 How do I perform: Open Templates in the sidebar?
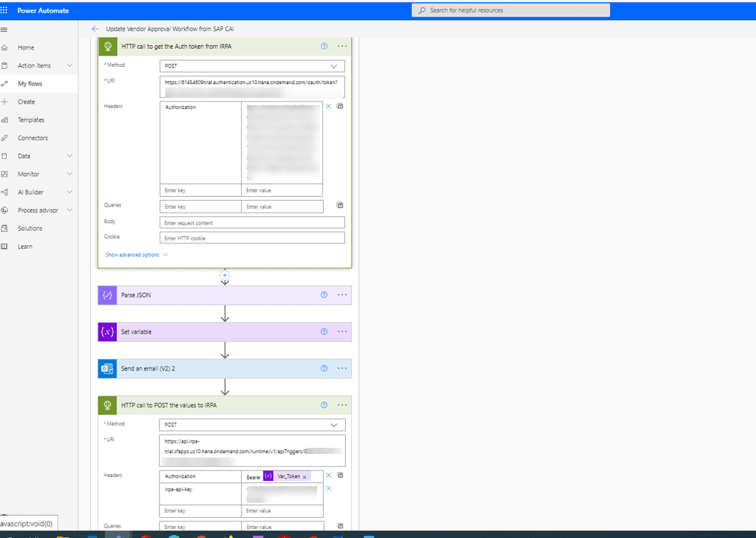point(31,120)
